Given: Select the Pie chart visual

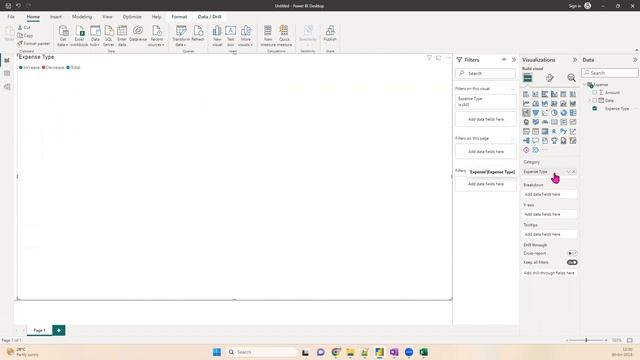Looking at the screenshot, I should click(554, 113).
